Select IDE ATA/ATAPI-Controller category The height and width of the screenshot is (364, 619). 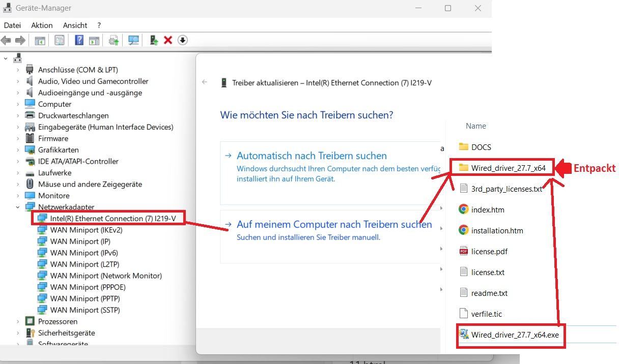coord(78,161)
